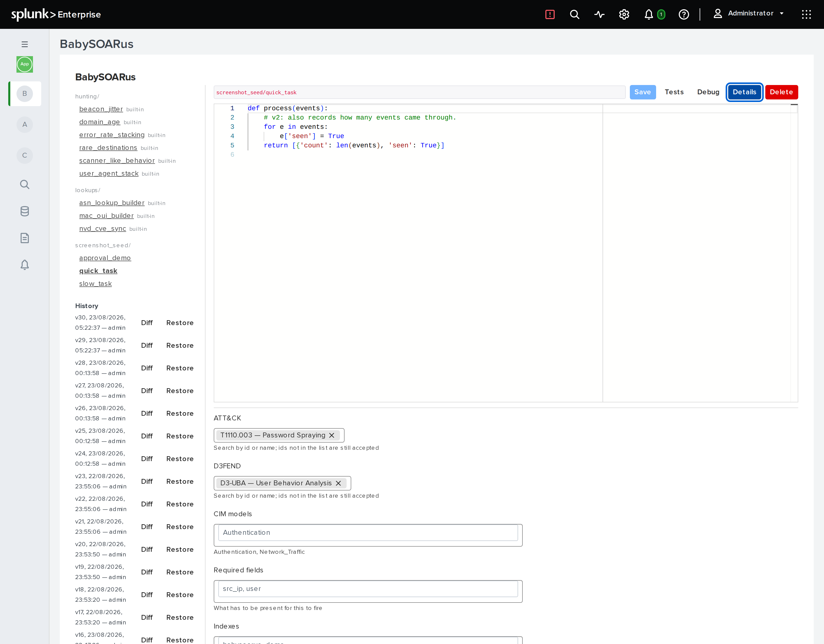The image size is (824, 644).
Task: Show Diff for version v30
Action: (x=147, y=323)
